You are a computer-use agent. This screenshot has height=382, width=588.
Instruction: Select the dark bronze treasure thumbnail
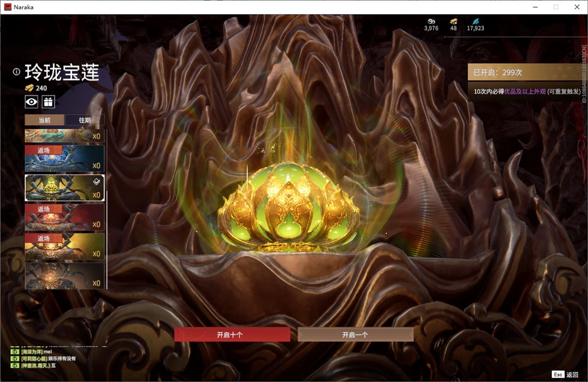pos(64,276)
